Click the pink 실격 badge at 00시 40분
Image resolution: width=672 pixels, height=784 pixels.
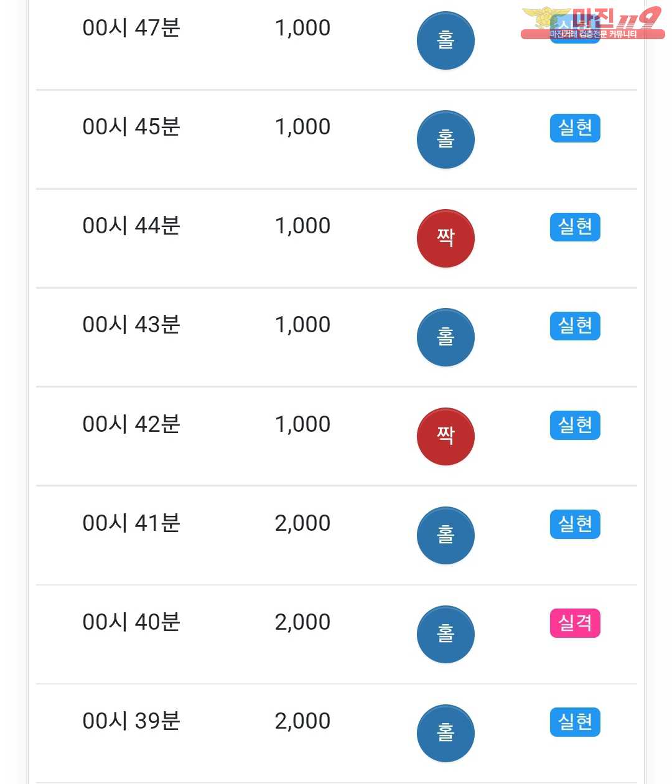[x=575, y=623]
